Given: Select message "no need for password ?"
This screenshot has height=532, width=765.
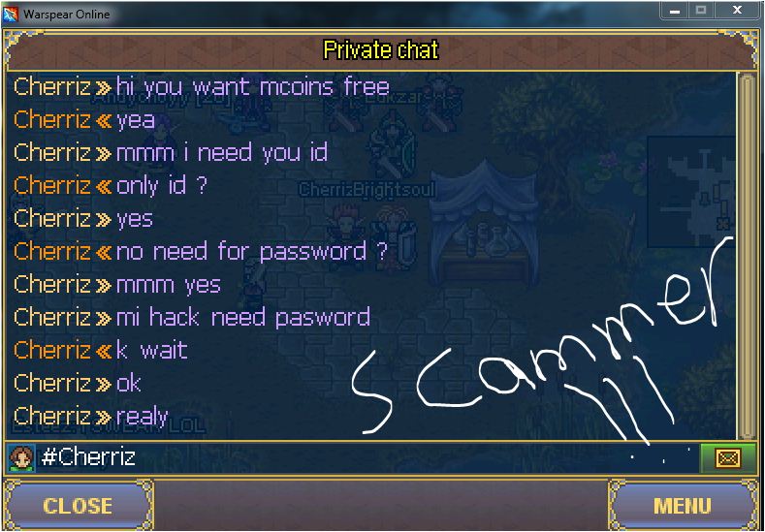Looking at the screenshot, I should click(x=252, y=252).
